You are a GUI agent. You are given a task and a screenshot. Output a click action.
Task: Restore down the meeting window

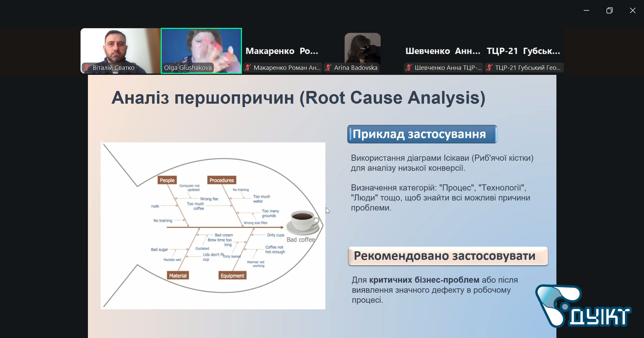[609, 10]
